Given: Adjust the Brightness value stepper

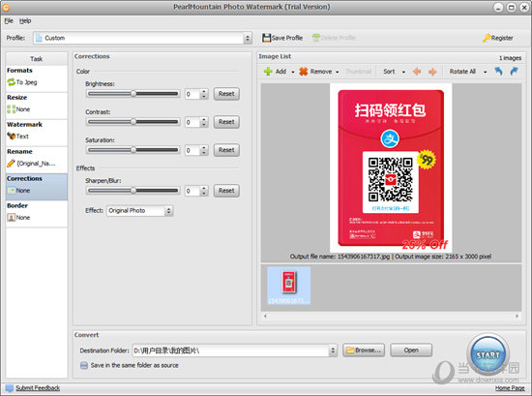Looking at the screenshot, I should coord(203,94).
